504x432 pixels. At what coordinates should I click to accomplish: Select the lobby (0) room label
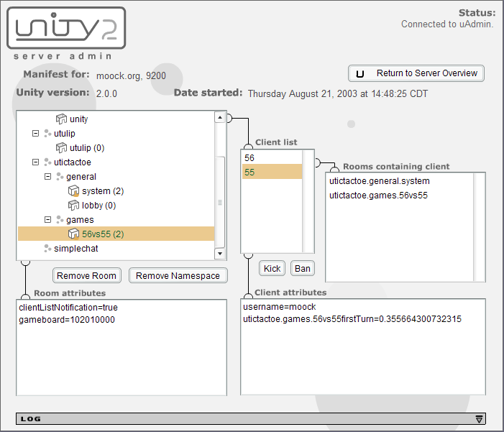pyautogui.click(x=99, y=206)
